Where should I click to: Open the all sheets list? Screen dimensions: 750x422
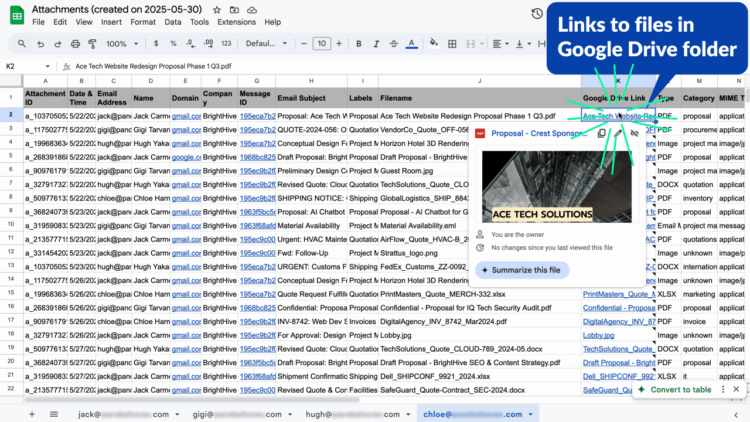click(x=54, y=414)
